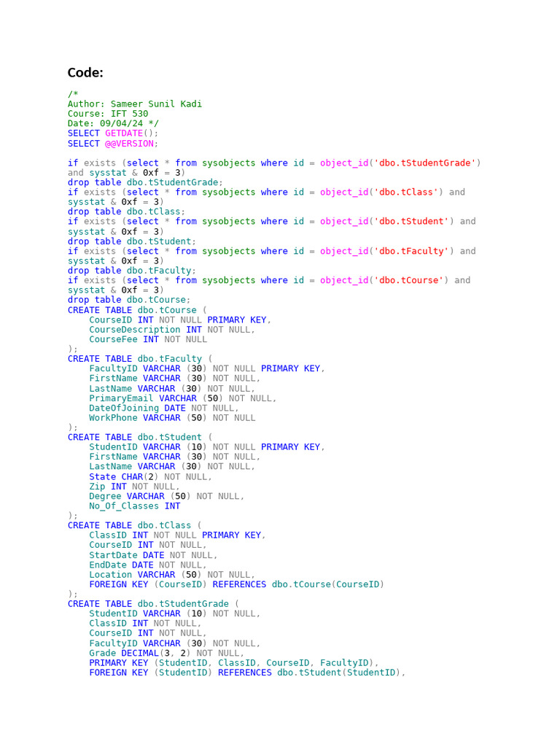
Task: Click the 'ClassID INT NOT NULL PRIMARY KEY' line
Action: coord(177,535)
